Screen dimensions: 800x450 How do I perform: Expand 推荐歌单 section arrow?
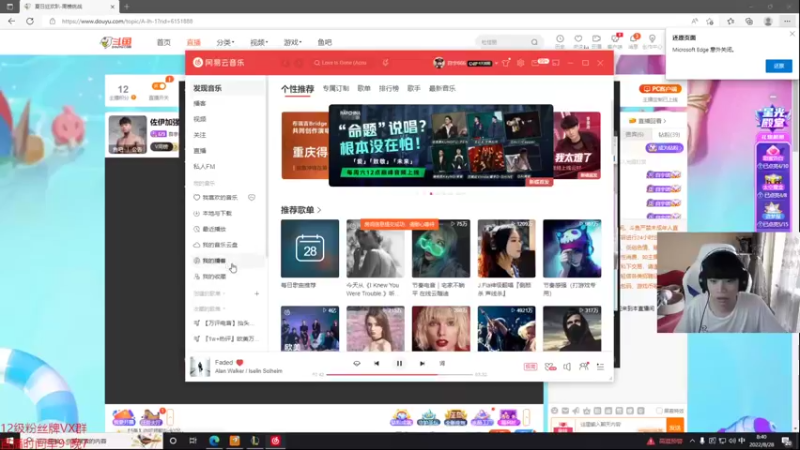tap(319, 210)
